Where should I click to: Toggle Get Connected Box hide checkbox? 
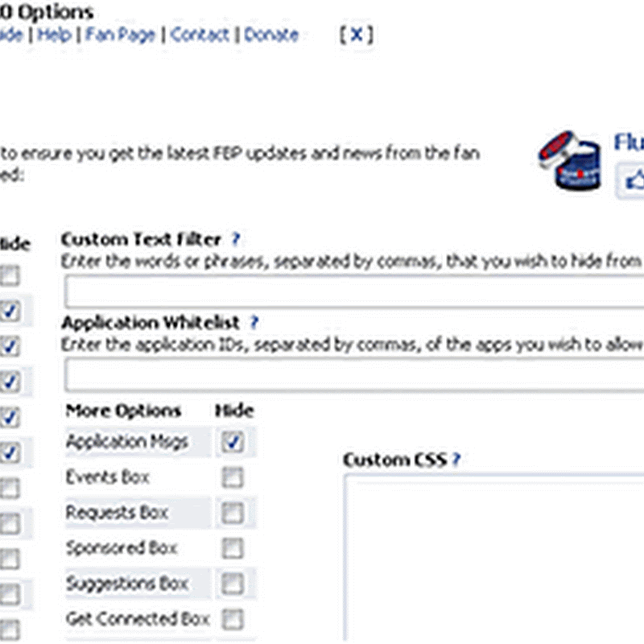tap(233, 619)
